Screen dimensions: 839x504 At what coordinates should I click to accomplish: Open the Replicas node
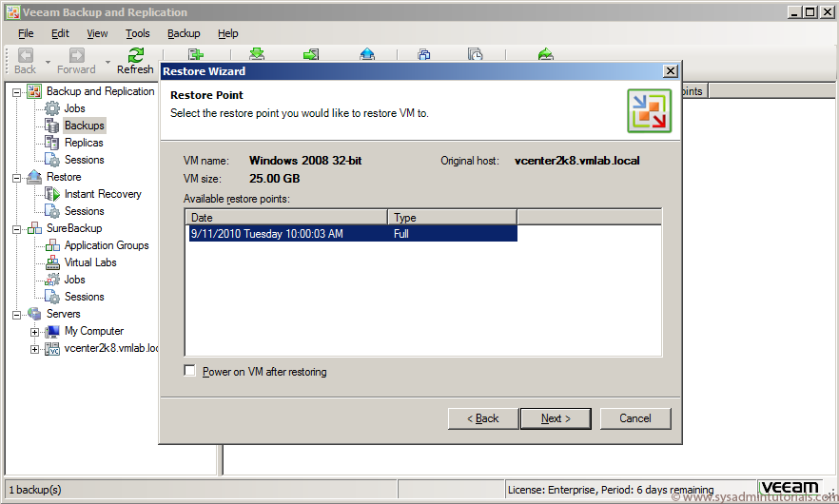[84, 143]
